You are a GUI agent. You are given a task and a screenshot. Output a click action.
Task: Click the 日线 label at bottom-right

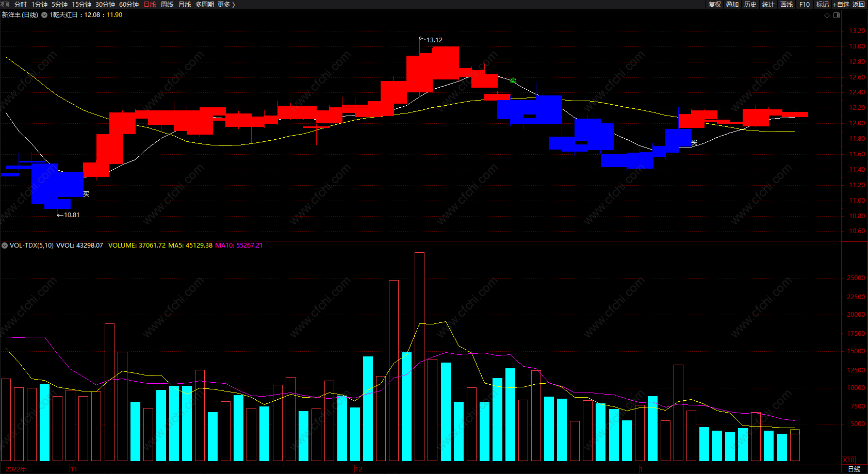click(x=854, y=469)
